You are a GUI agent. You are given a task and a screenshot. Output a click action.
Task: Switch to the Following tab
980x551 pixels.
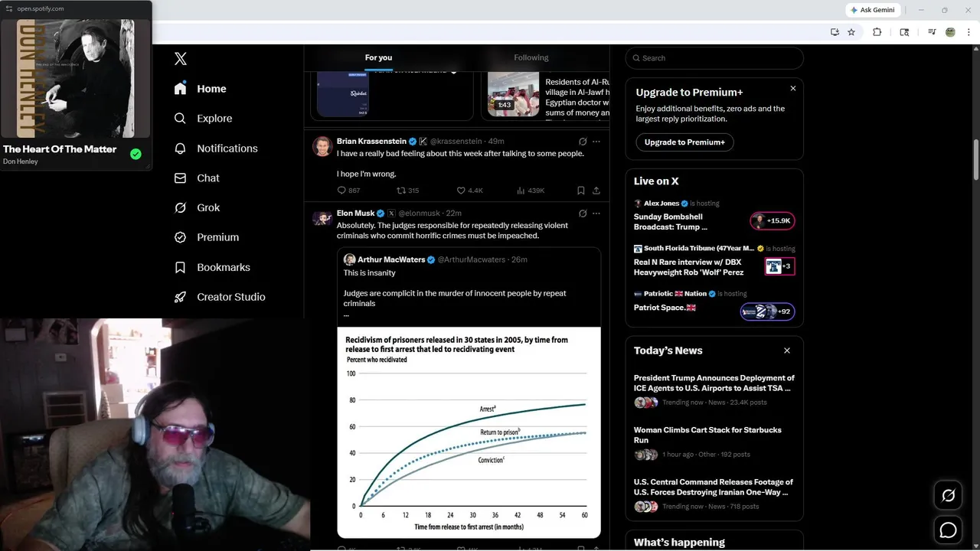point(531,57)
